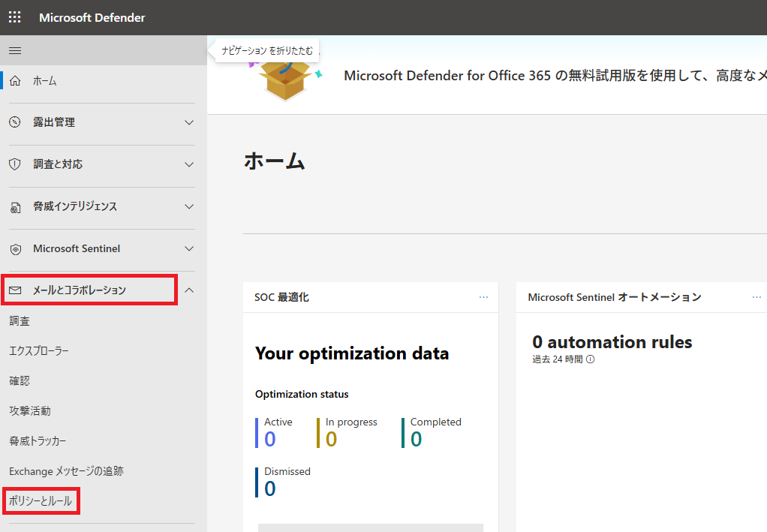767x532 pixels.
Task: Open Exchange メッセージの追跡
Action: (x=67, y=471)
